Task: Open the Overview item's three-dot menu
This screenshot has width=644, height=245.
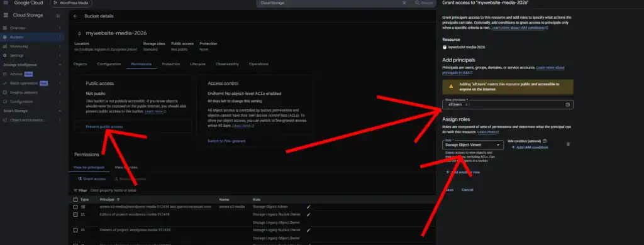Action: tap(60, 28)
